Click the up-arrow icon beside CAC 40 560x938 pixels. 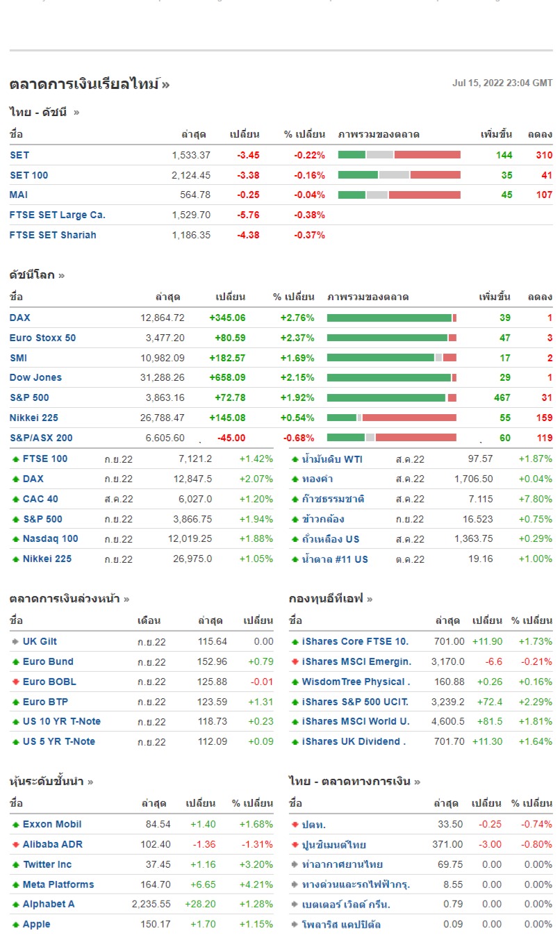pos(16,499)
